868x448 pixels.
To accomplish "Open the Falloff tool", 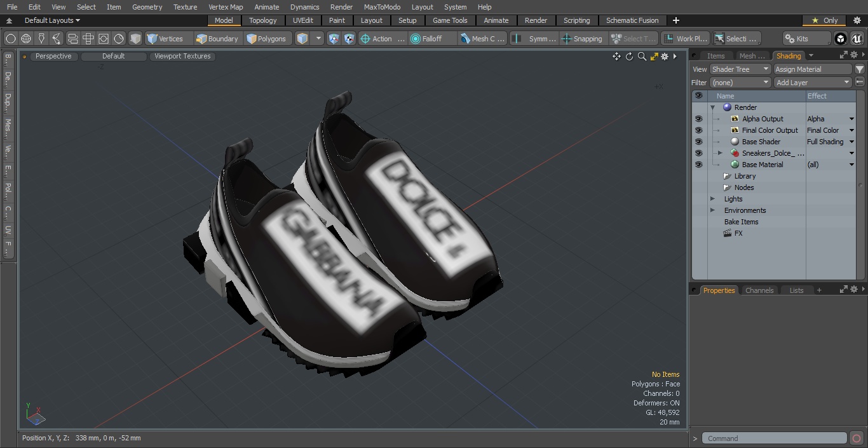I will click(x=433, y=39).
